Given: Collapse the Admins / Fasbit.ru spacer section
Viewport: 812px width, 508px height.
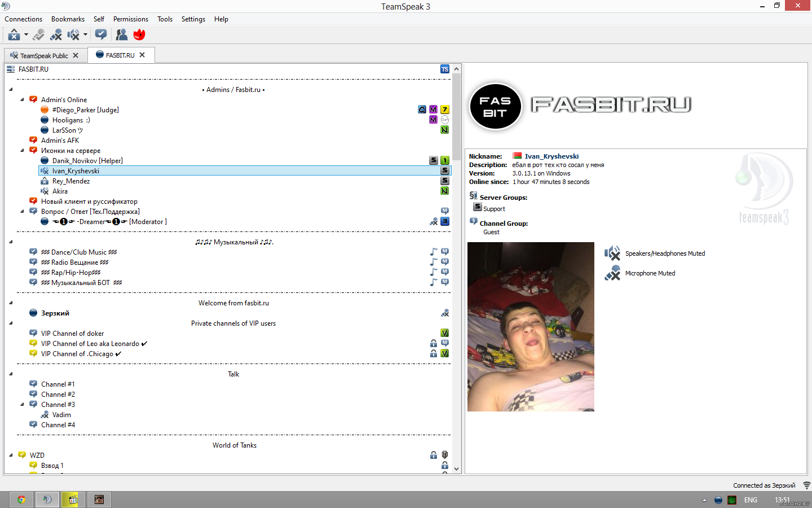Looking at the screenshot, I should [11, 90].
